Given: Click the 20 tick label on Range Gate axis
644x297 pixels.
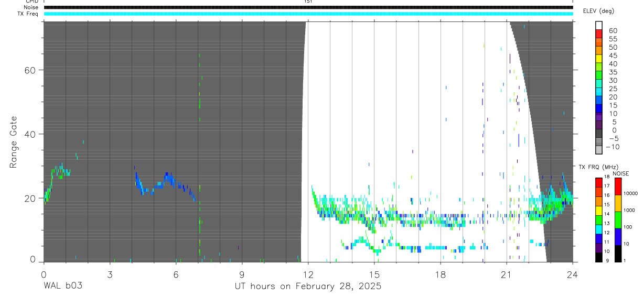Looking at the screenshot, I should [31, 199].
